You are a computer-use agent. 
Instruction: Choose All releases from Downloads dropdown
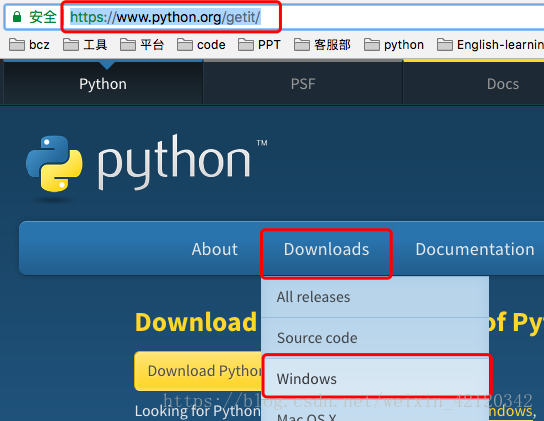tap(375, 297)
